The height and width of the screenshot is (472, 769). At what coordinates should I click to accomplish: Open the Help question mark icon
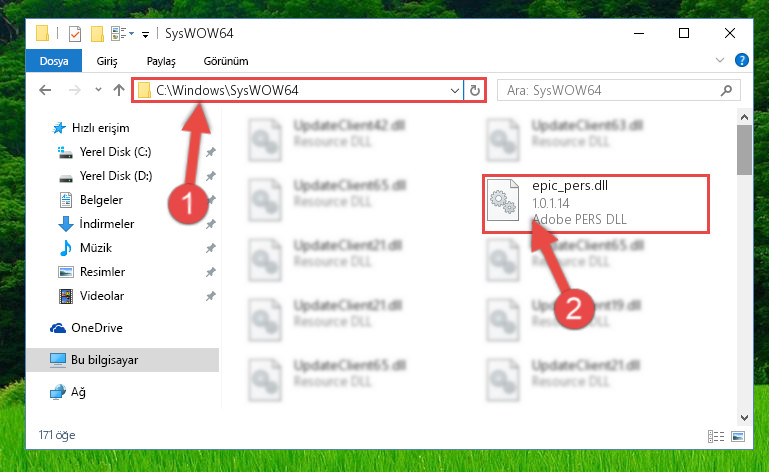coord(742,60)
